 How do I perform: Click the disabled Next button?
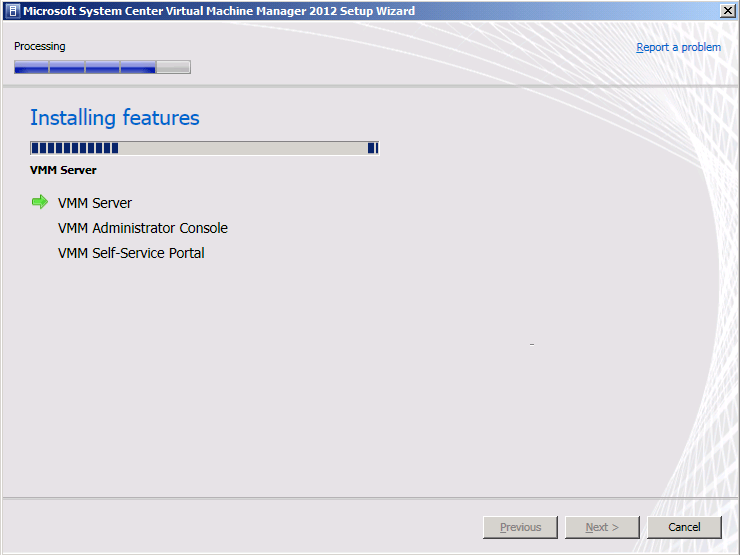point(602,527)
